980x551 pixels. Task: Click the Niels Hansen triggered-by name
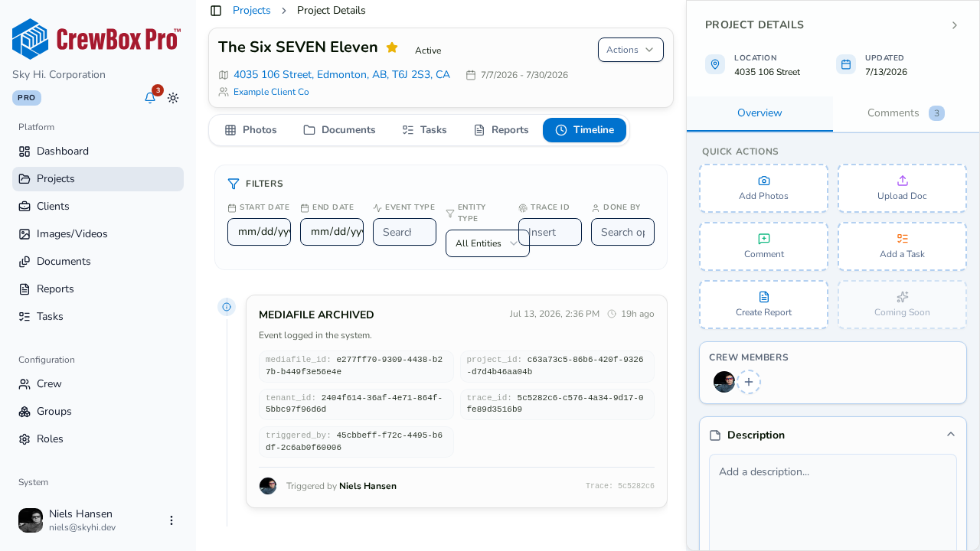coord(367,486)
